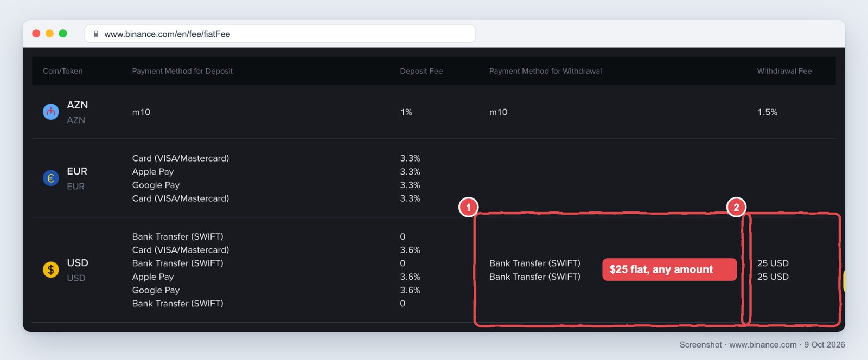This screenshot has height=360, width=868.
Task: Click the Coin/Token column header
Action: tap(63, 71)
